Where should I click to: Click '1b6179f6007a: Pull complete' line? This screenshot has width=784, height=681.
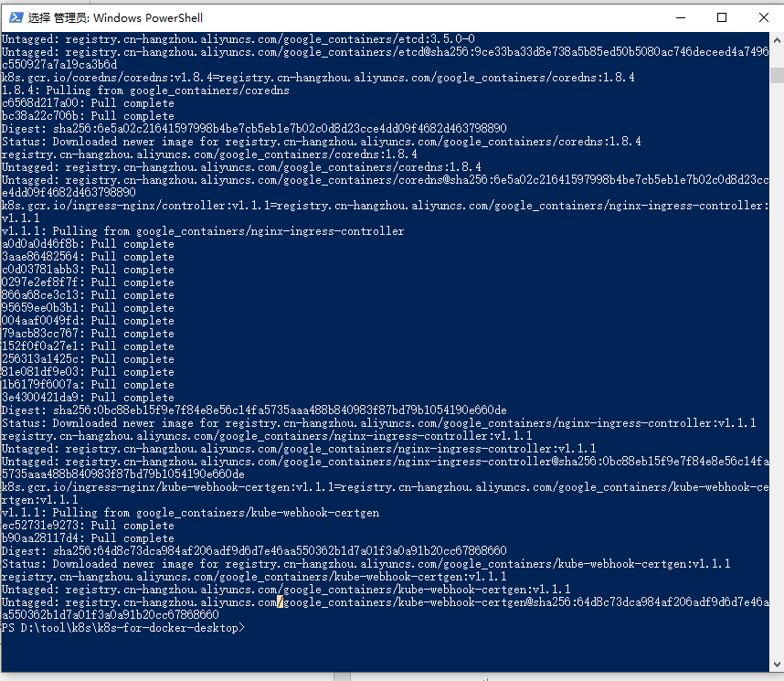[x=88, y=384]
